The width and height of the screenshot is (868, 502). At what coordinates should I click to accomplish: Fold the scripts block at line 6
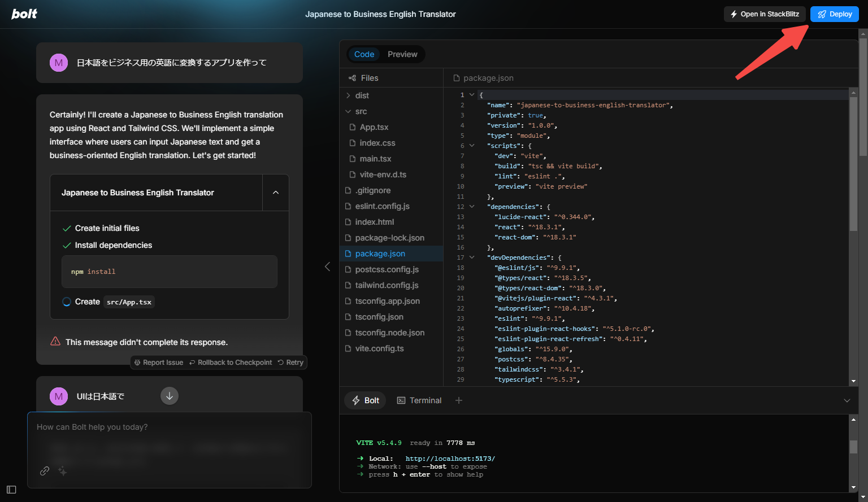472,146
